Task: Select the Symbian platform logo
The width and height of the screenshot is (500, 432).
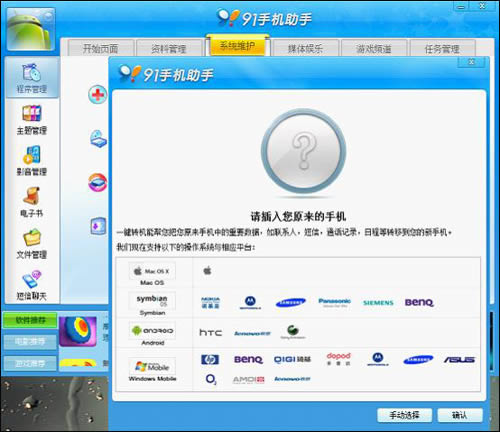Action: coord(152,300)
